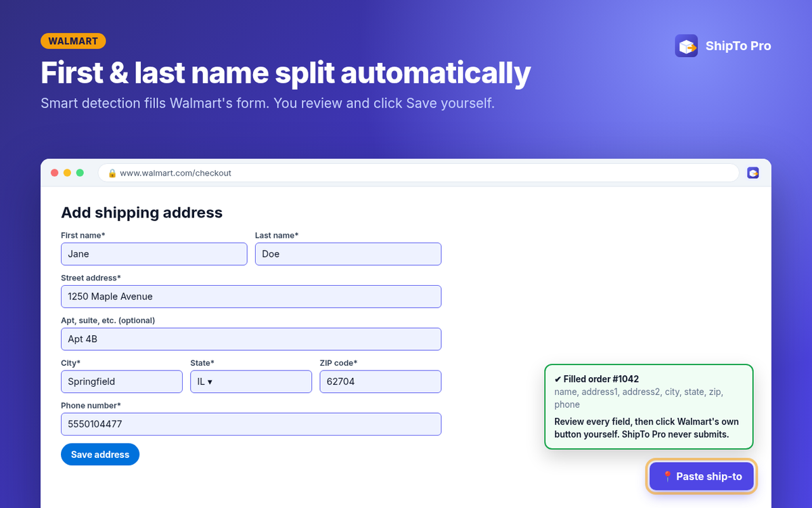Click the Last name field containing Doe
Image resolution: width=812 pixels, height=508 pixels.
pyautogui.click(x=348, y=254)
